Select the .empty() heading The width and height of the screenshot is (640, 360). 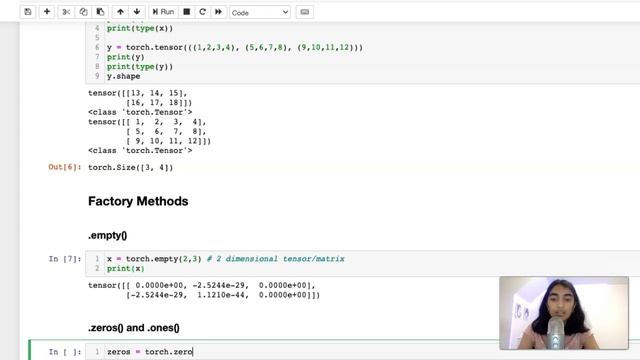click(x=108, y=236)
